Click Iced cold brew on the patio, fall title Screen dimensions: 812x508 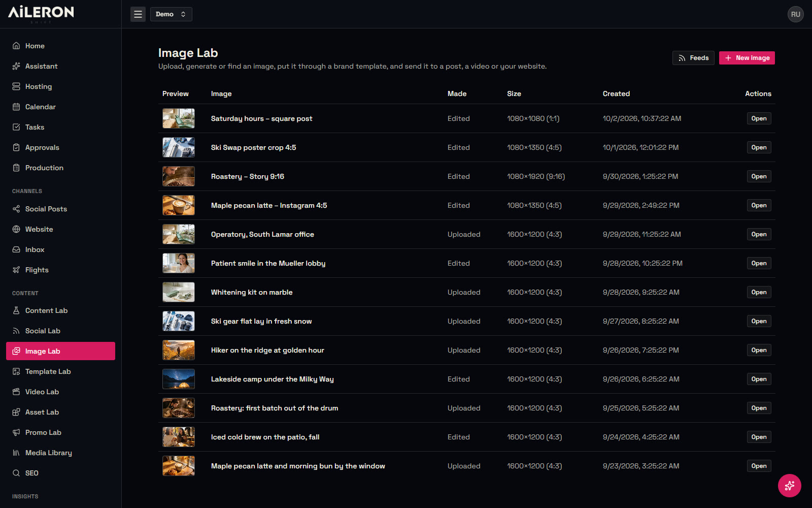265,437
